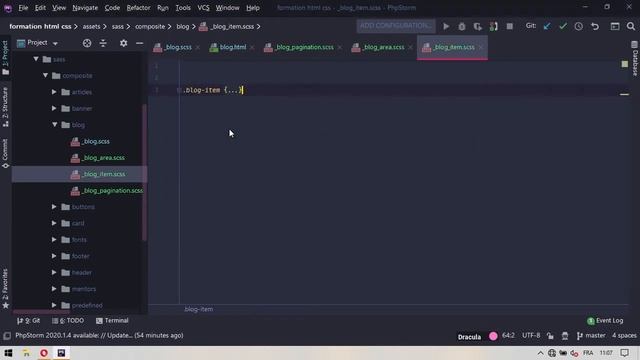Update project from Git with the arrow icon

[x=547, y=27]
